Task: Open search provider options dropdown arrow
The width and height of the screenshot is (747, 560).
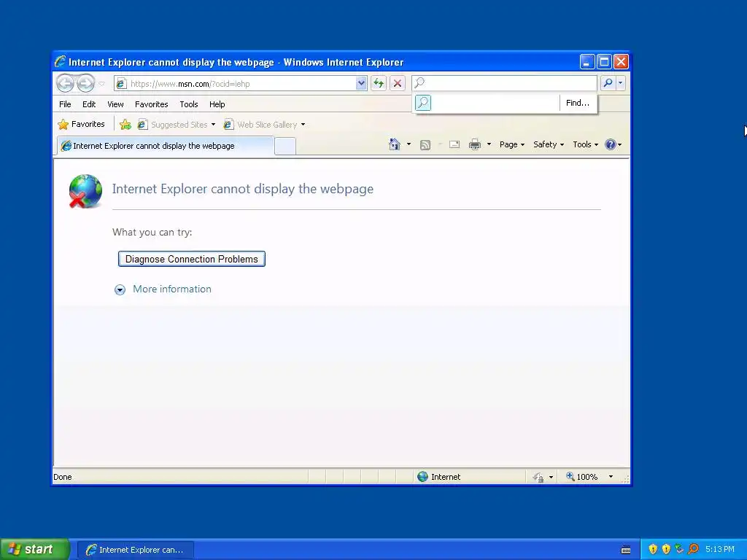Action: [x=620, y=83]
